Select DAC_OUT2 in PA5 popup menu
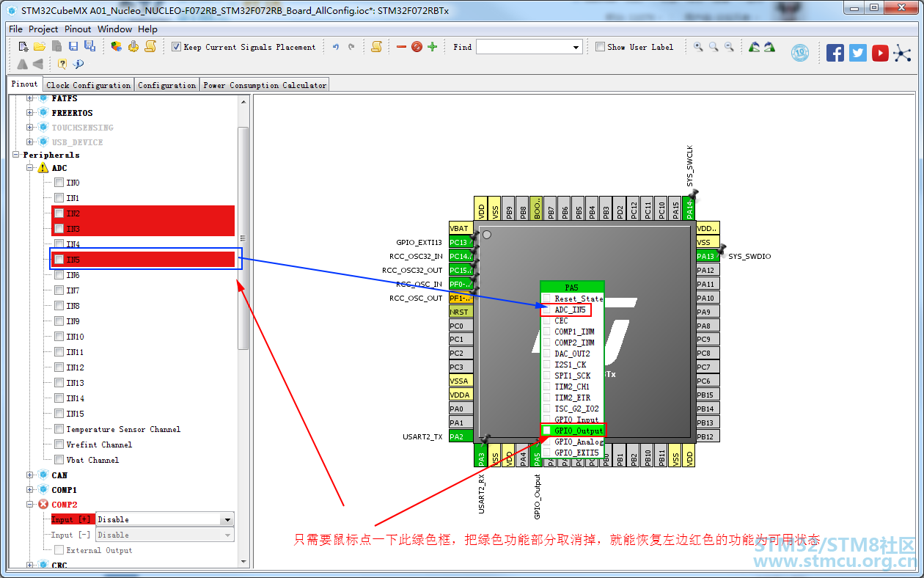This screenshot has width=924, height=578. pos(572,354)
